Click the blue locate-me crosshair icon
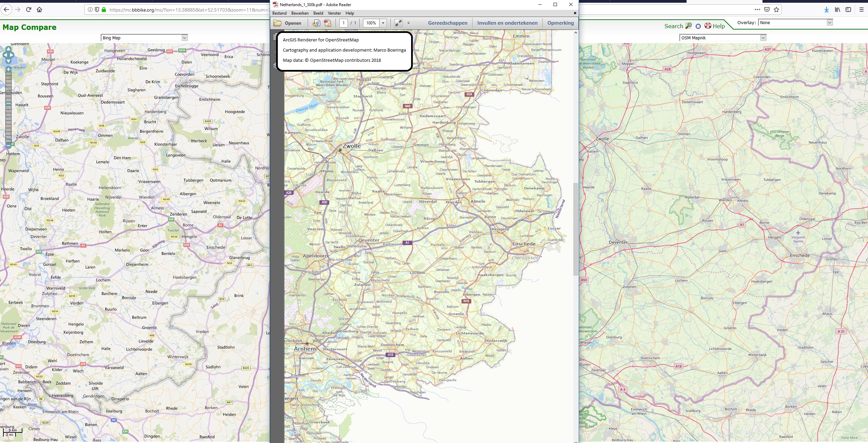Screen dimensions: 868x443 tap(698, 26)
